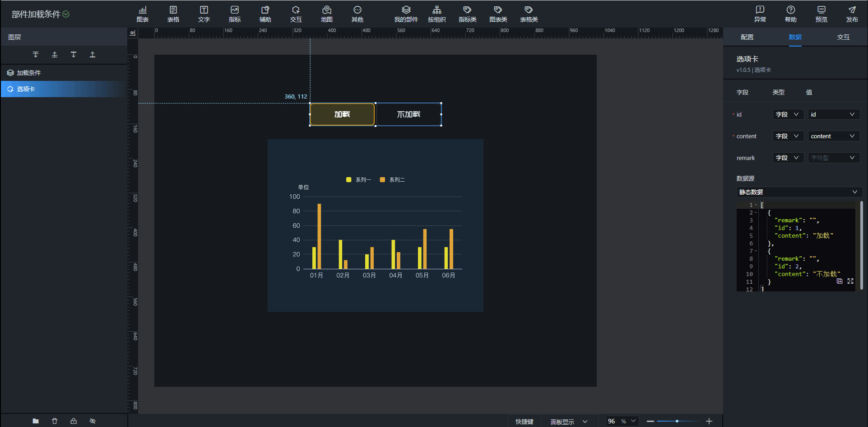
Task: Toggle lock on the selected layer
Action: click(x=74, y=421)
